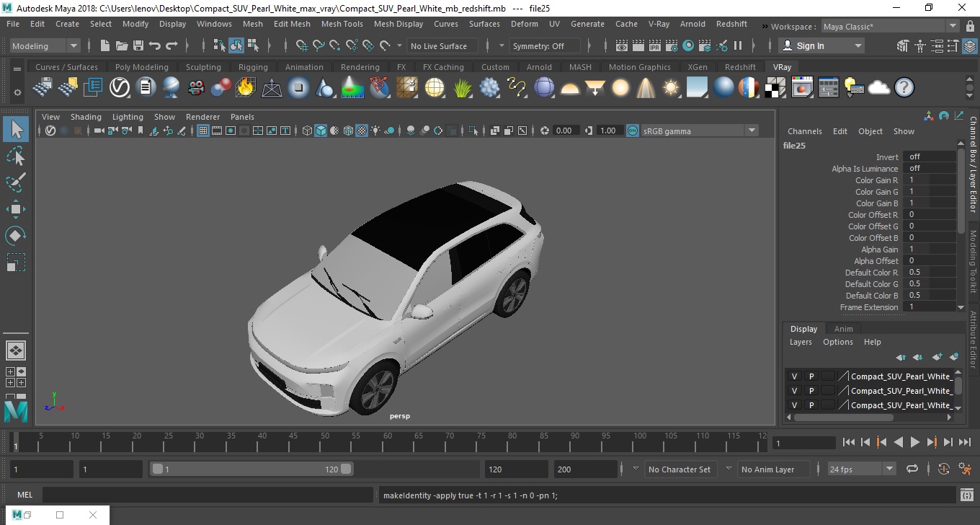This screenshot has height=525, width=980.
Task: Toggle the Channel Box icon at top right
Action: (x=969, y=45)
